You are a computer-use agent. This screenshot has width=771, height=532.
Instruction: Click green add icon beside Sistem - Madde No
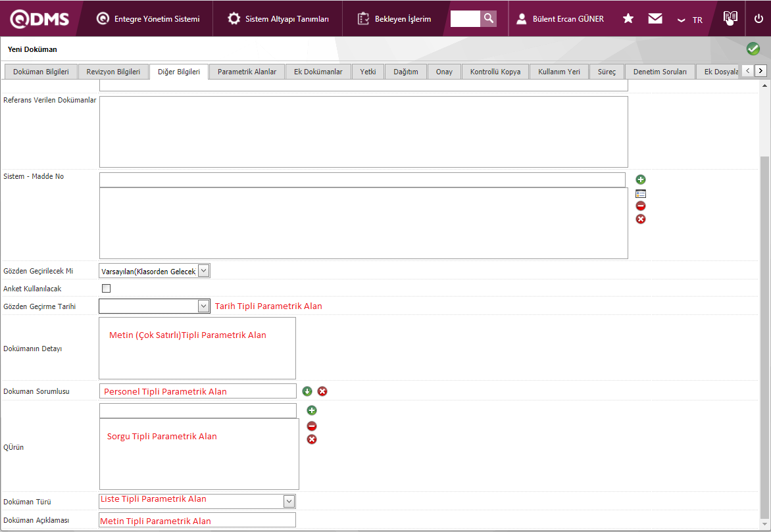(641, 180)
